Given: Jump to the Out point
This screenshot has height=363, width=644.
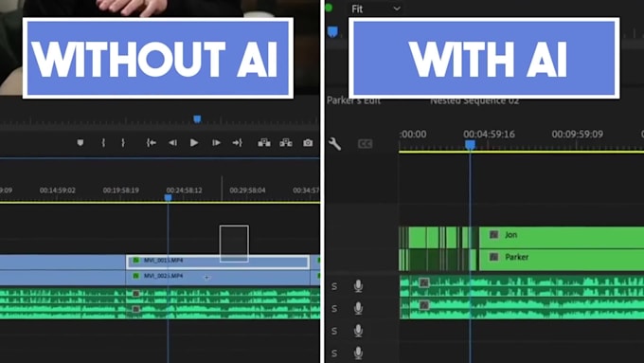Looking at the screenshot, I should tap(238, 143).
